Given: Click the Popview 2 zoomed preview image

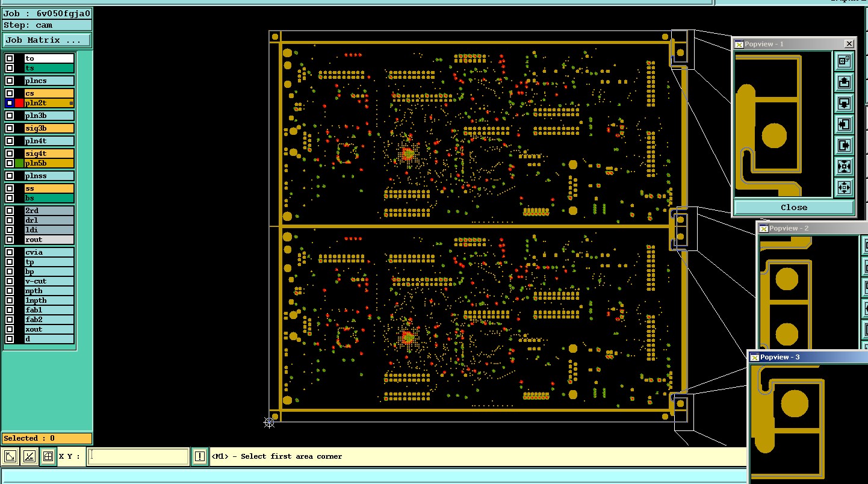Looking at the screenshot, I should [x=809, y=291].
